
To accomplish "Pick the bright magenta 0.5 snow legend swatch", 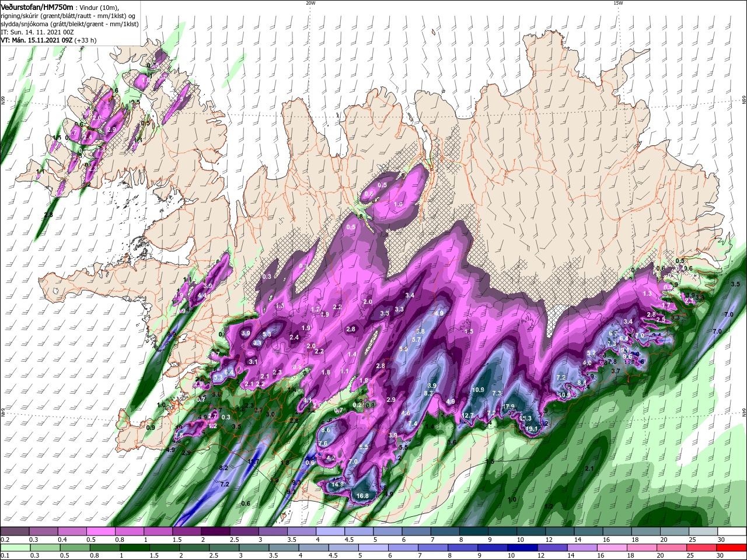I will [x=100, y=531].
